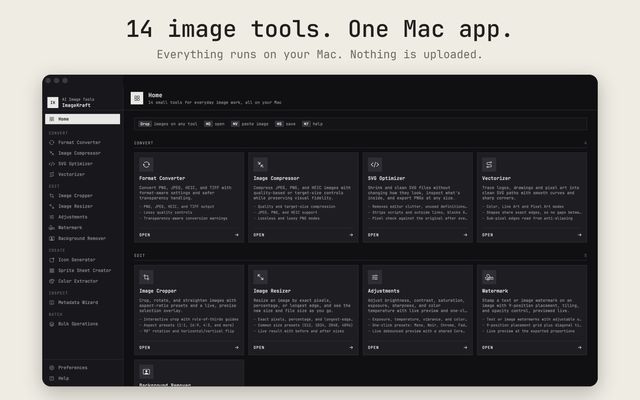Click the 'save' shortcut hint
This screenshot has width=640, height=400.
(x=290, y=124)
